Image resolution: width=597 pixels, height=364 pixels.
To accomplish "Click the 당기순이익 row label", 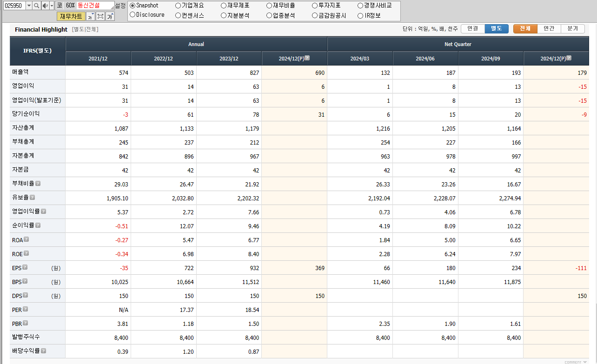I will coord(26,114).
